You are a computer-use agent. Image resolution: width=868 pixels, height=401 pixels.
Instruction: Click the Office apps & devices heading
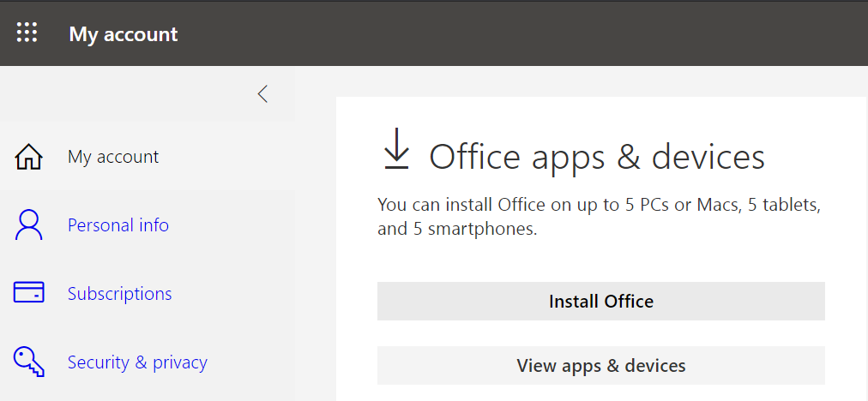pos(597,157)
